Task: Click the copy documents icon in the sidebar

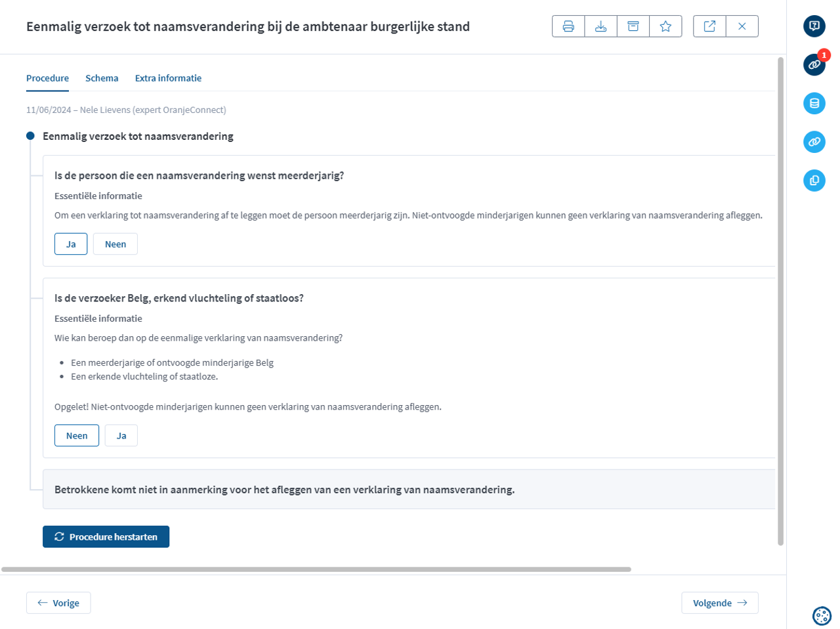Action: (814, 181)
